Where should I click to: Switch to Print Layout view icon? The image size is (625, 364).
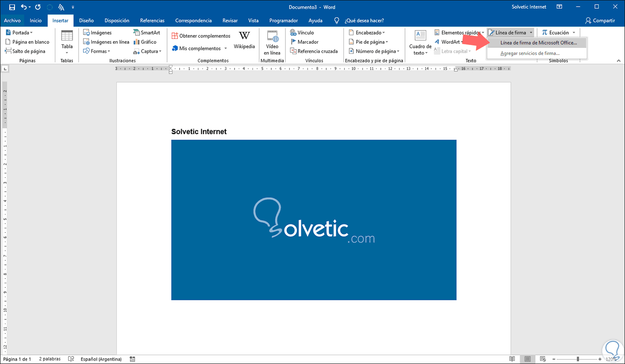coord(527,359)
